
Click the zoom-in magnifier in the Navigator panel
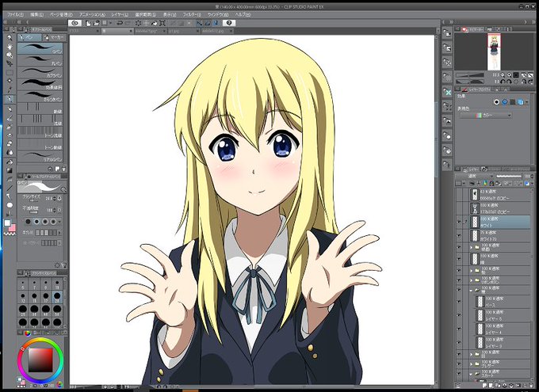(x=509, y=74)
